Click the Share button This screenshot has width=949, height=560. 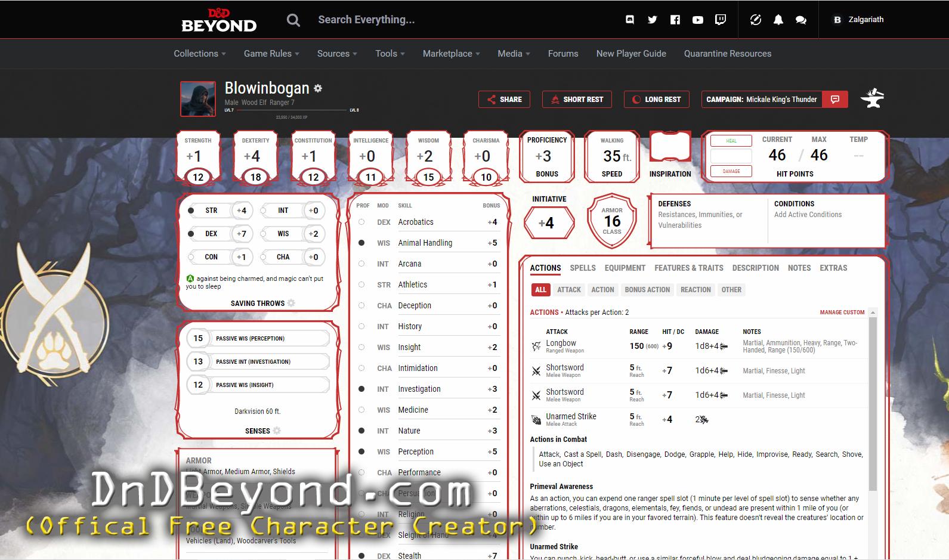(x=505, y=100)
